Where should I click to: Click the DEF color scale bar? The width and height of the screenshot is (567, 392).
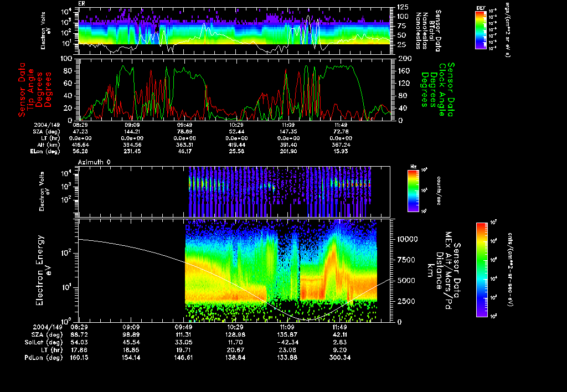(x=481, y=30)
